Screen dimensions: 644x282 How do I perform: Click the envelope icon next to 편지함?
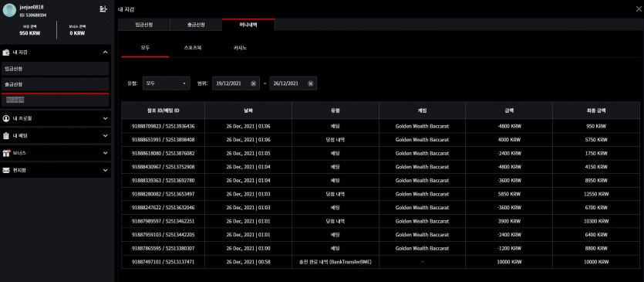tap(6, 170)
